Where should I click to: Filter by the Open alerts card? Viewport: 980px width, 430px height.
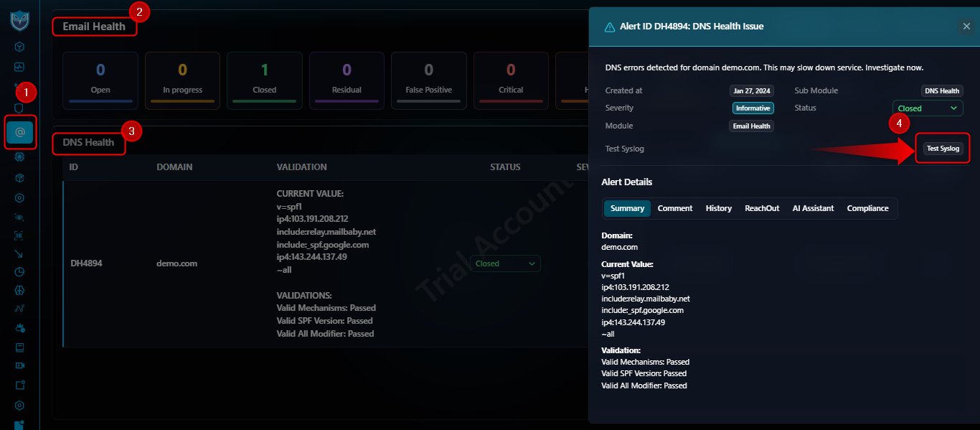pos(100,80)
